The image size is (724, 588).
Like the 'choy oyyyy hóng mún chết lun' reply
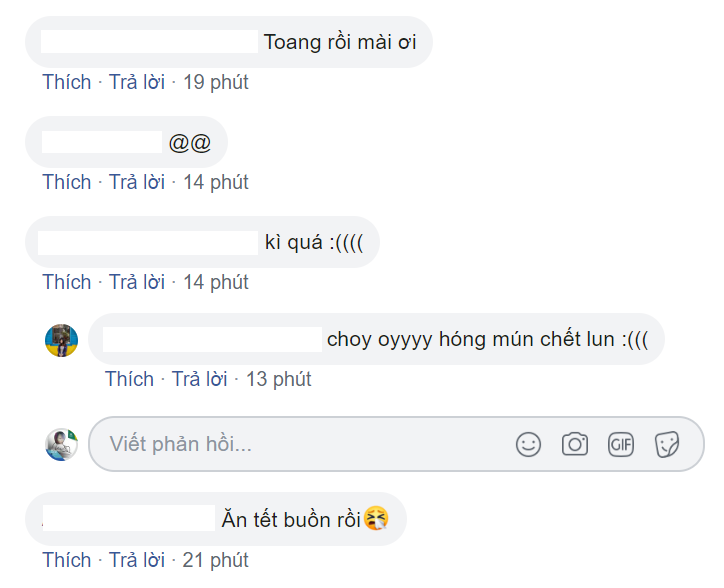coord(129,379)
